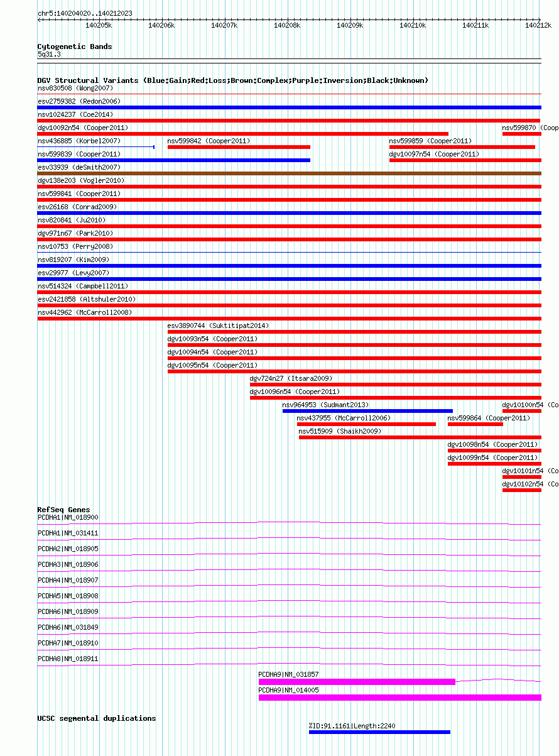The image size is (559, 756).
Task: Select the dgv10099n54 (Cooper2011) label
Action: coord(492,457)
